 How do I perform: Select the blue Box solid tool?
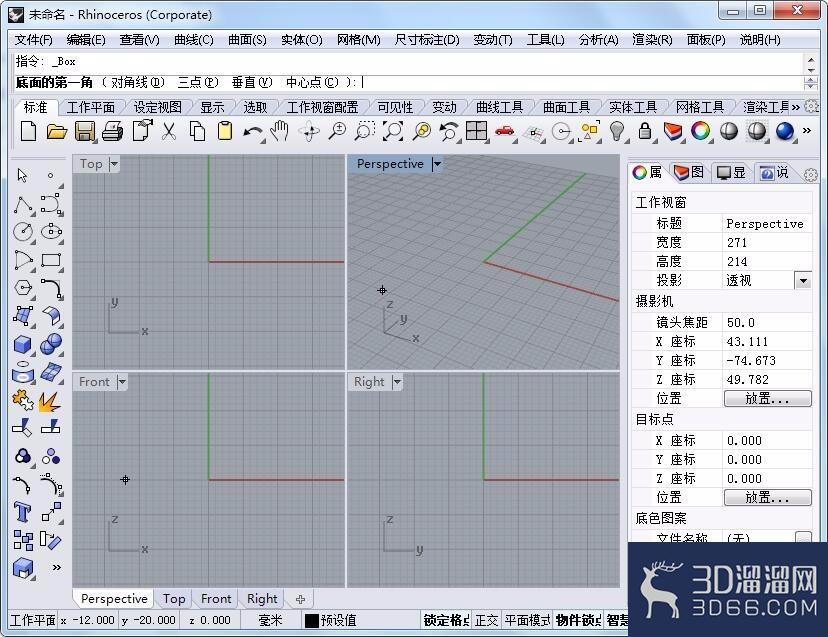click(22, 344)
